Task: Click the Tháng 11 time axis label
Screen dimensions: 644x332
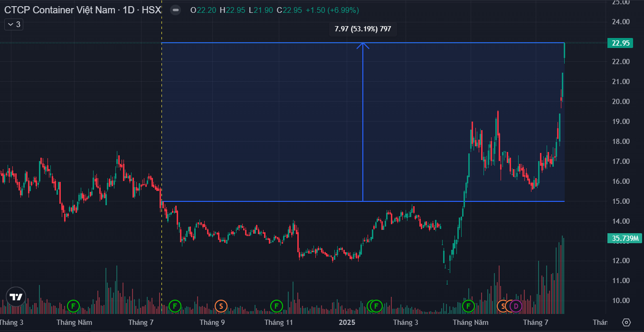Action: click(279, 323)
